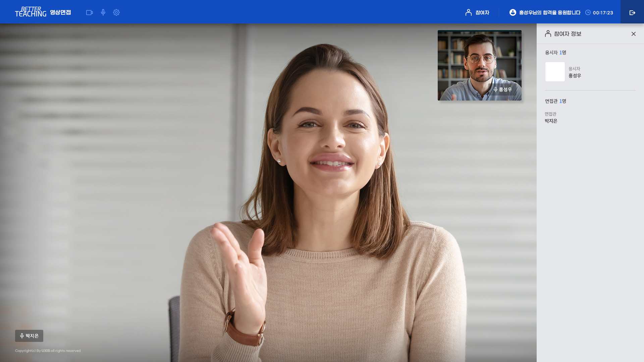
Task: Open the 참여자 participants button
Action: (x=477, y=12)
